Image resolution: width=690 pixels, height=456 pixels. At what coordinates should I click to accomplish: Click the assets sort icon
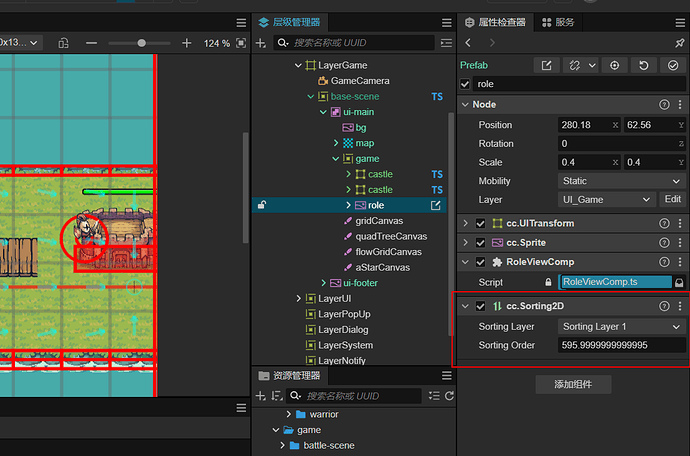coord(277,396)
